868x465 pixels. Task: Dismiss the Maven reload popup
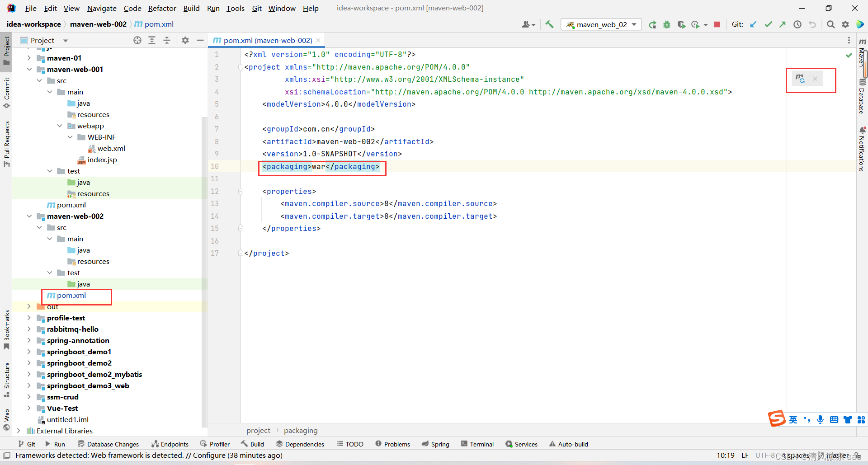tap(815, 79)
